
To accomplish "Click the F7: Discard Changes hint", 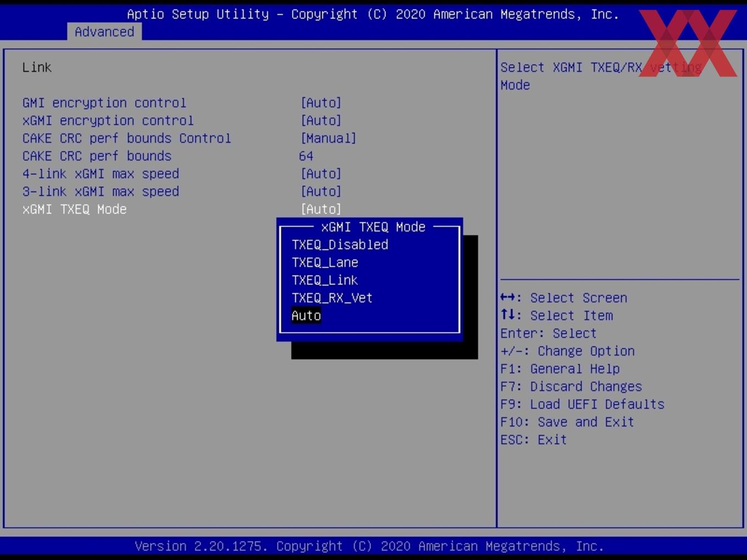I will point(571,387).
